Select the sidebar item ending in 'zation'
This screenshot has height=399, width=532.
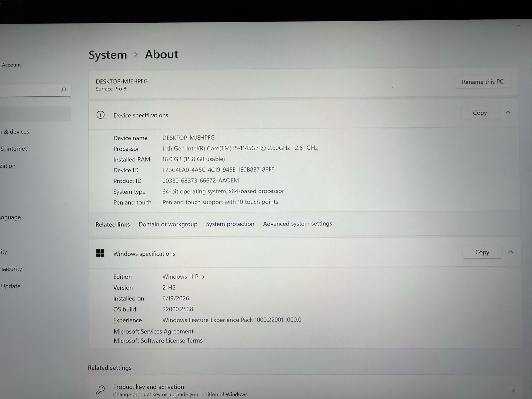pos(8,166)
